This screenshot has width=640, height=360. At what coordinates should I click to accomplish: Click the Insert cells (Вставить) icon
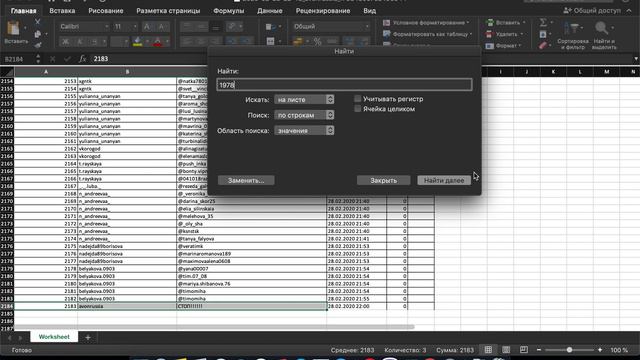coord(490,22)
